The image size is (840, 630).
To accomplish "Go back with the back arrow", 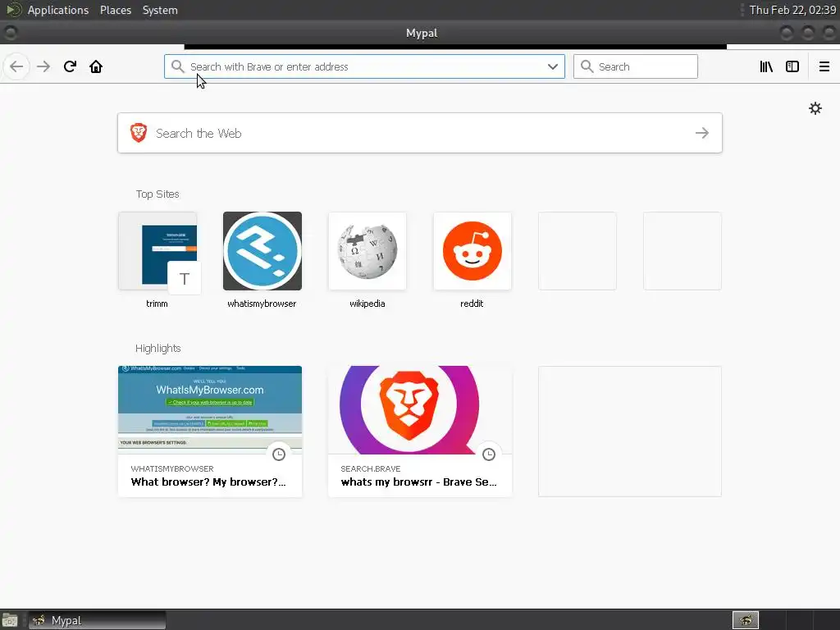I will point(16,66).
